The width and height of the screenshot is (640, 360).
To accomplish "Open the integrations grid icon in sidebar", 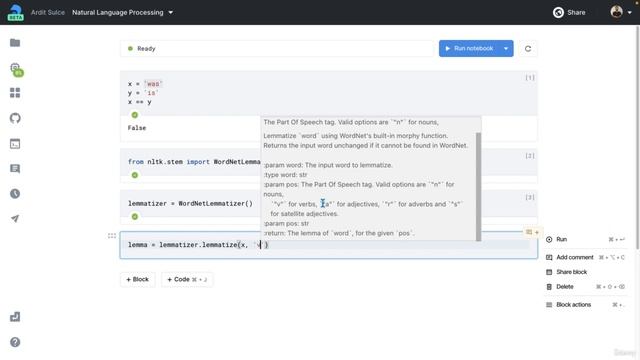I will 15,93.
